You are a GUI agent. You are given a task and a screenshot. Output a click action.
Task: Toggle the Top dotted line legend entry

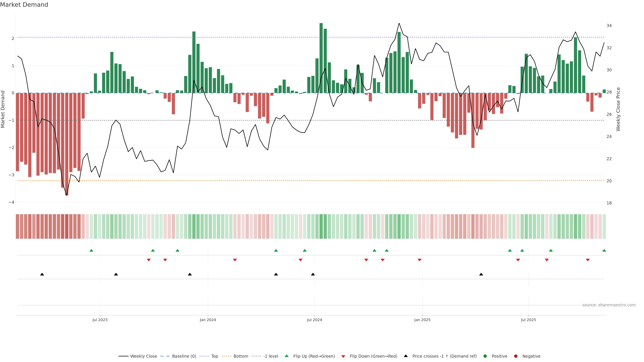214,356
